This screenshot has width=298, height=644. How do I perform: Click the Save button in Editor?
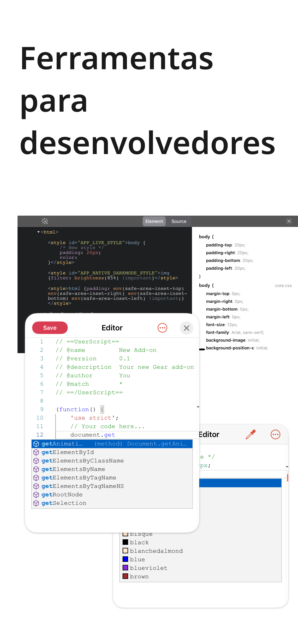(50, 328)
